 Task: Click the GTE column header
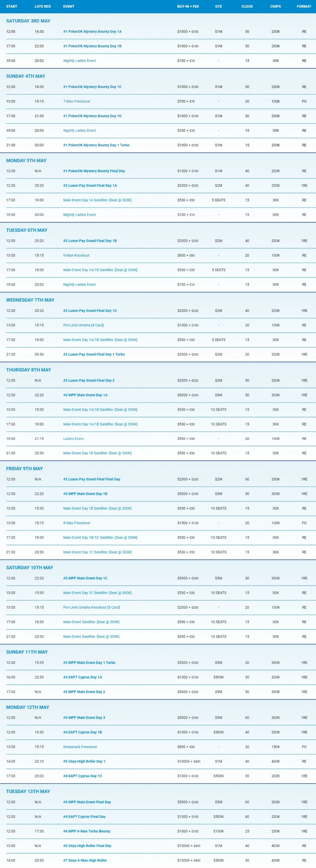click(219, 6)
